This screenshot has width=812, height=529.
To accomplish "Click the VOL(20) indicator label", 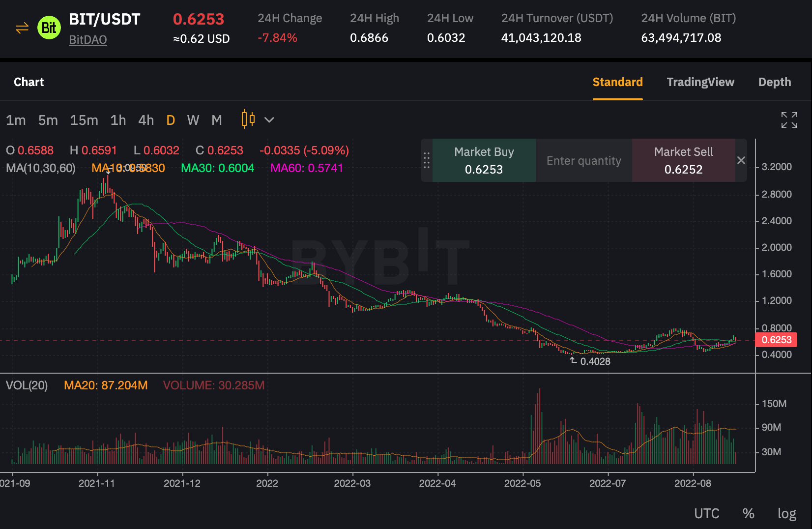I will tap(27, 385).
